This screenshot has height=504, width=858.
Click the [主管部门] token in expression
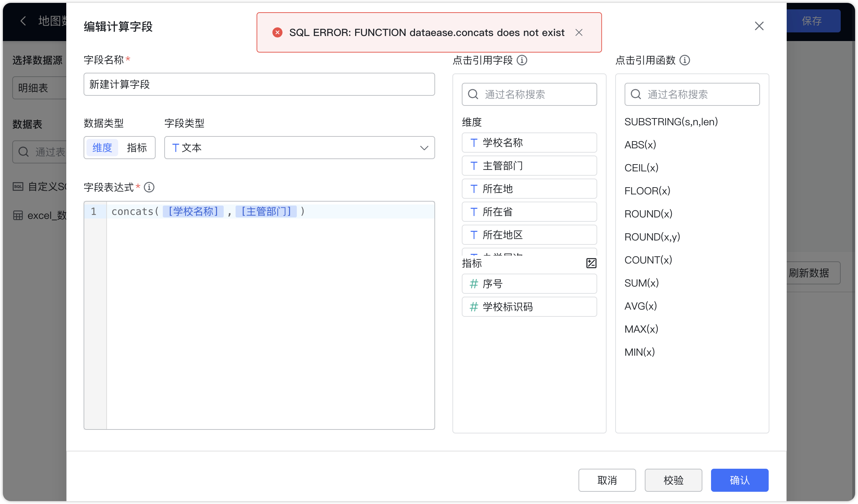[x=266, y=211]
